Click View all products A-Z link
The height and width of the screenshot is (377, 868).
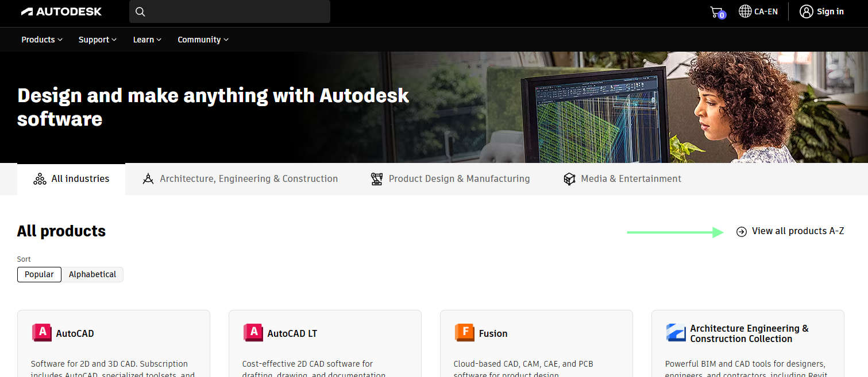tap(790, 231)
